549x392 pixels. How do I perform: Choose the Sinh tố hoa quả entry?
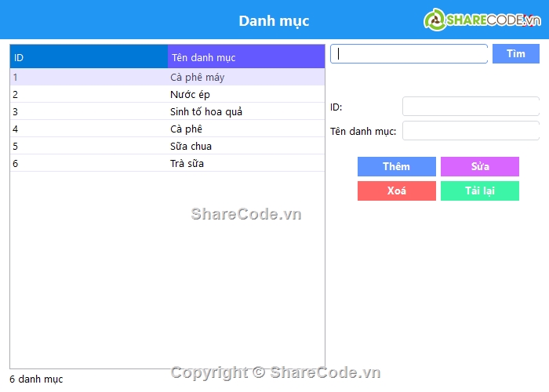(205, 112)
